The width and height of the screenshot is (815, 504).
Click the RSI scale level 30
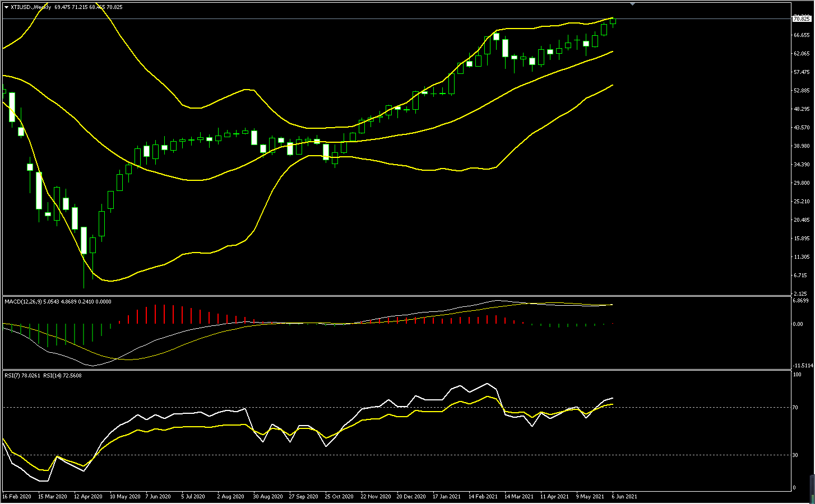point(796,455)
